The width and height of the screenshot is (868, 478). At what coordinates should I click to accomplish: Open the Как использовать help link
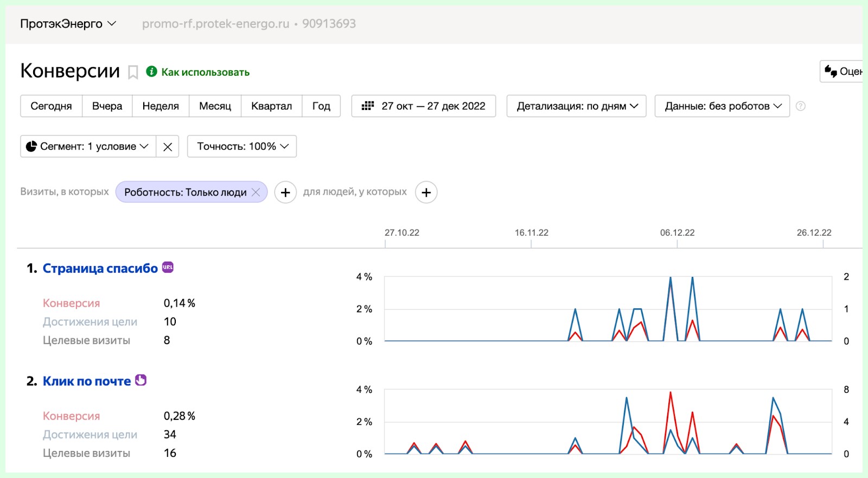pos(205,72)
